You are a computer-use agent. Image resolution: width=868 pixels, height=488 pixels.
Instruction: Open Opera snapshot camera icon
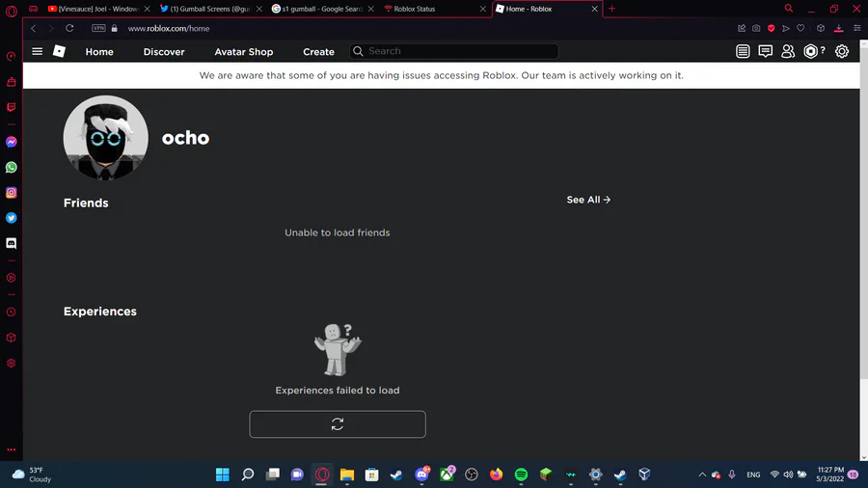(756, 28)
